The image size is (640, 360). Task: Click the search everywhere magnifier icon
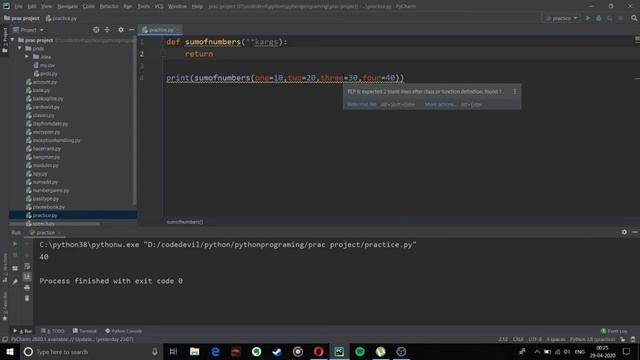[x=634, y=18]
